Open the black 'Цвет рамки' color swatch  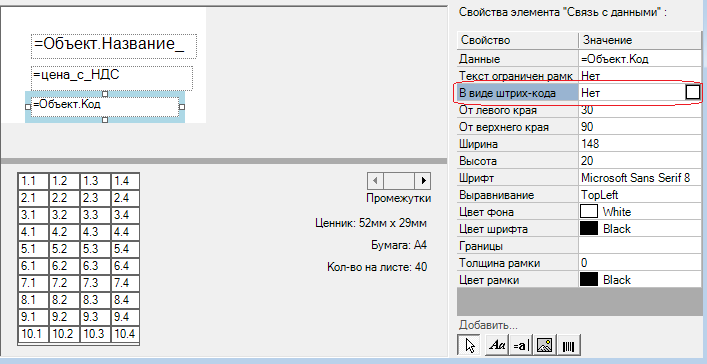point(588,280)
